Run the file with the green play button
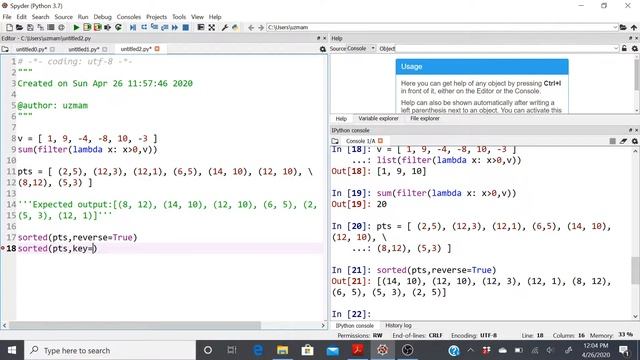This screenshot has height=360, width=640. coord(76,27)
